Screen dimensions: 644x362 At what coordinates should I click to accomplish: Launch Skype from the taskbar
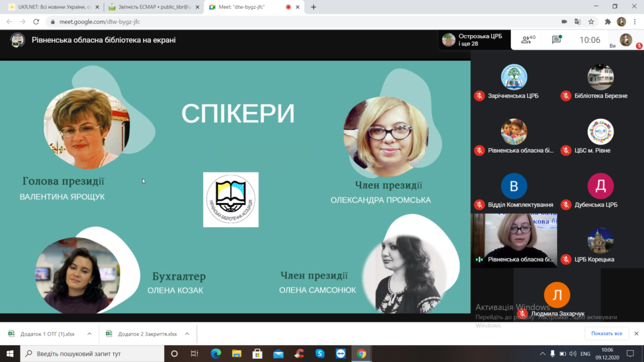319,353
